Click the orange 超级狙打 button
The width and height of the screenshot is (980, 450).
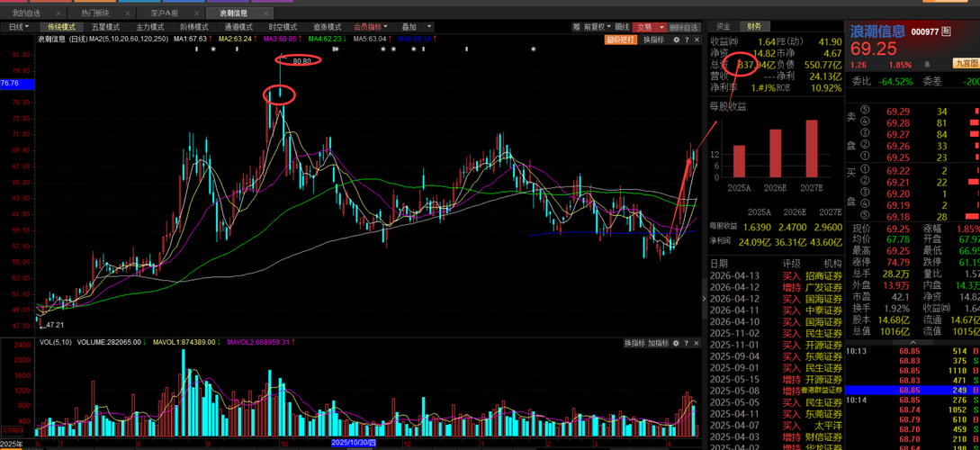pyautogui.click(x=621, y=40)
